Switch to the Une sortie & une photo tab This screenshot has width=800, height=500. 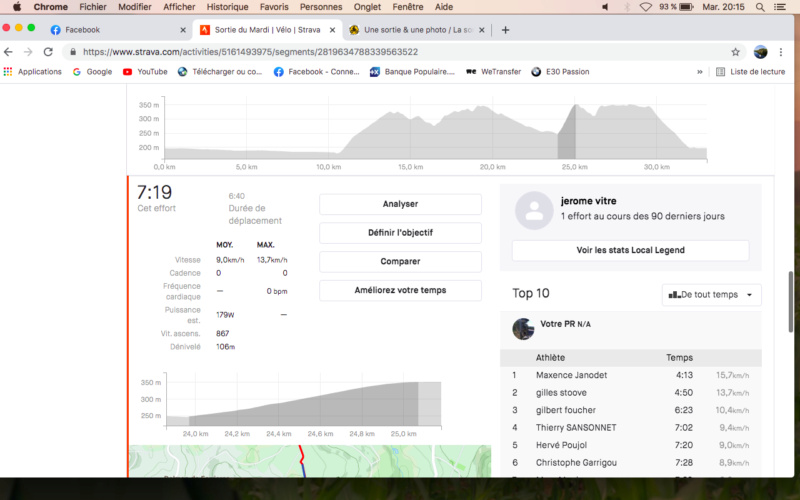click(417, 30)
